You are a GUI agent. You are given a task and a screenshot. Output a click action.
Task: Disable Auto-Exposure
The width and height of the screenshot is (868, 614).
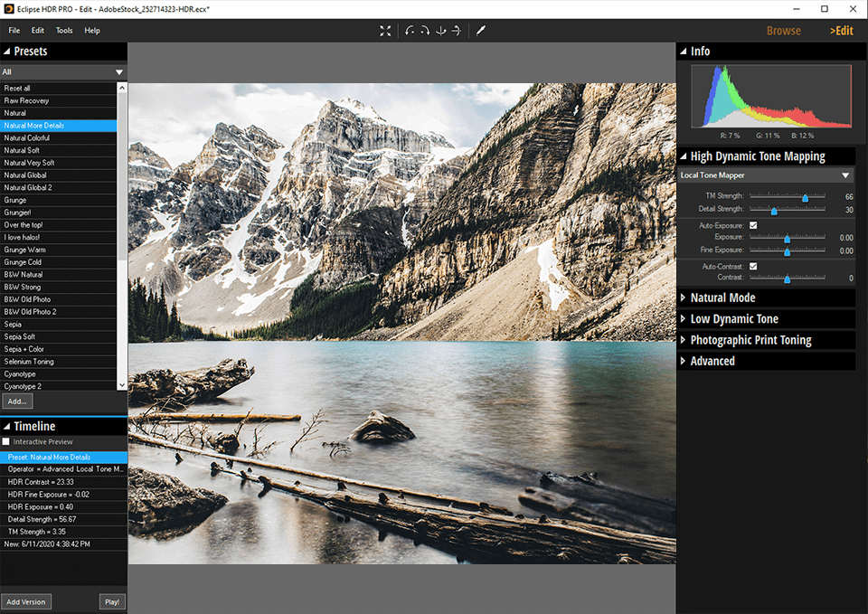(753, 225)
